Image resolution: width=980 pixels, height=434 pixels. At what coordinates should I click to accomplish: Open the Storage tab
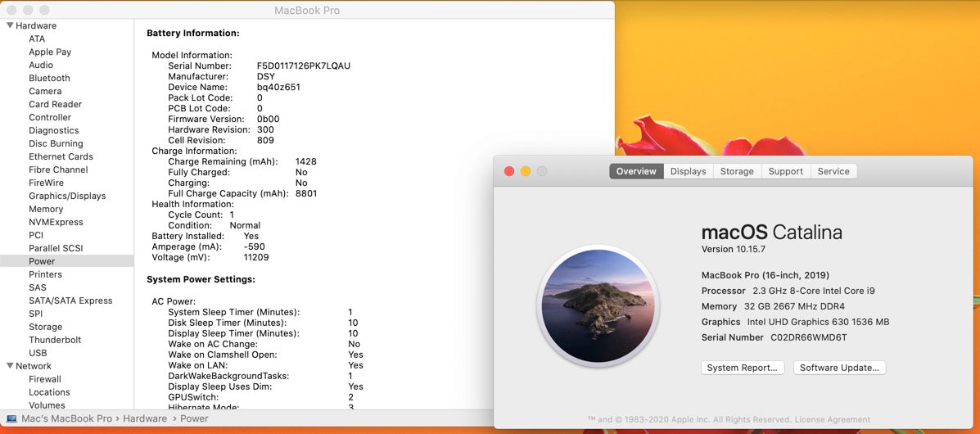pyautogui.click(x=737, y=171)
